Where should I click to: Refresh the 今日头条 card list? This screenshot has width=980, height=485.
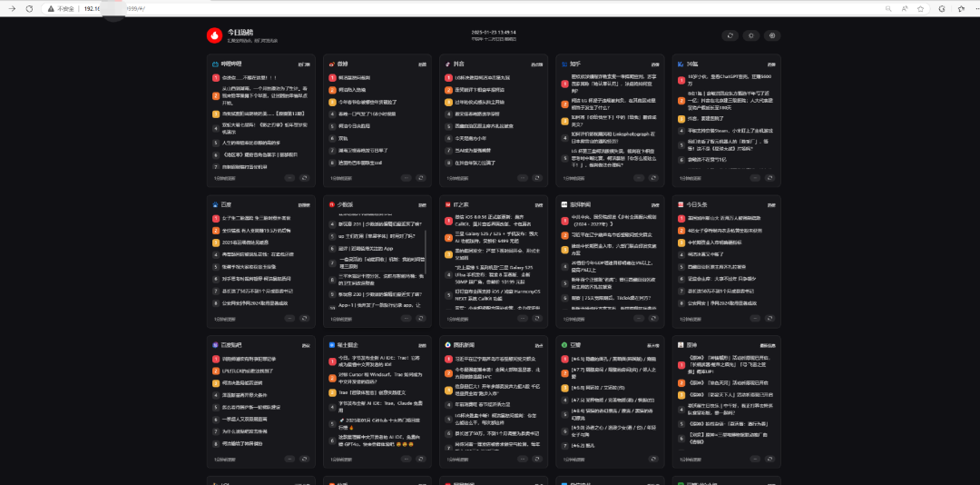tap(770, 319)
